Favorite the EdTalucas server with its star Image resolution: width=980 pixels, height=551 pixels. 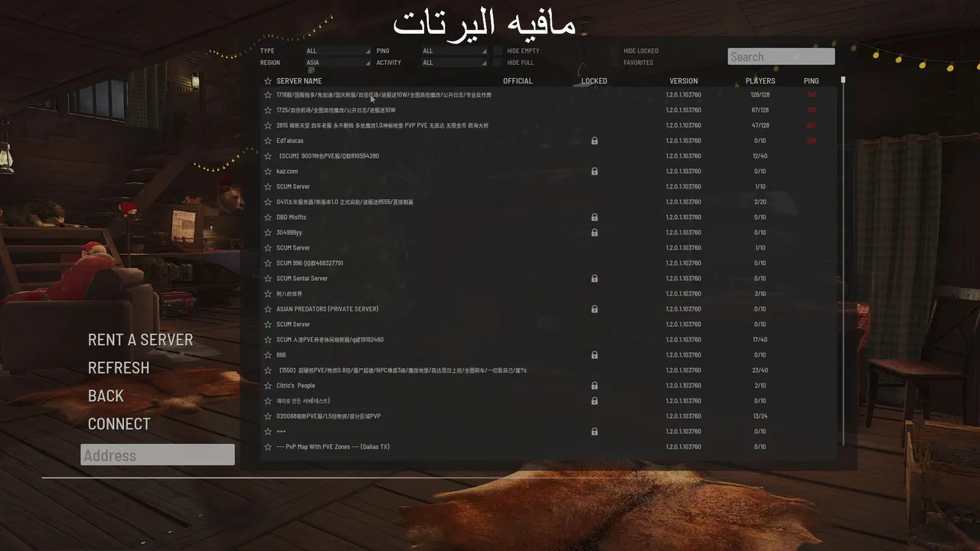pos(268,141)
